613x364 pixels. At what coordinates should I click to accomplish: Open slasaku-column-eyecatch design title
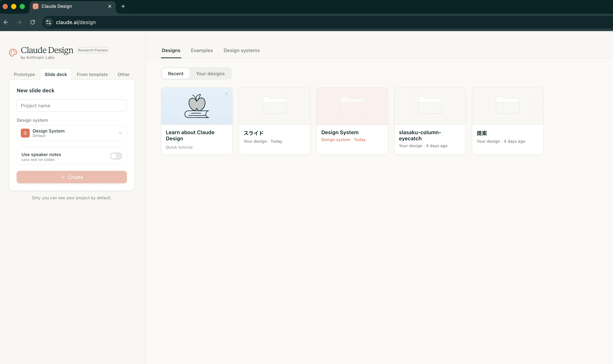coord(420,135)
